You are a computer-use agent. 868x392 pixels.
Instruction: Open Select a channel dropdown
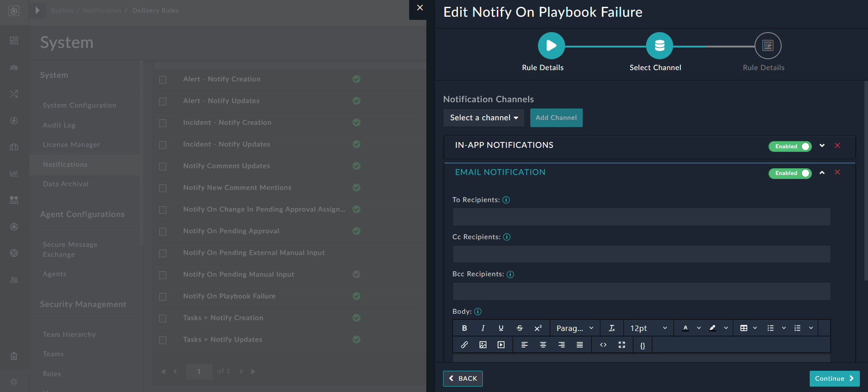click(484, 118)
